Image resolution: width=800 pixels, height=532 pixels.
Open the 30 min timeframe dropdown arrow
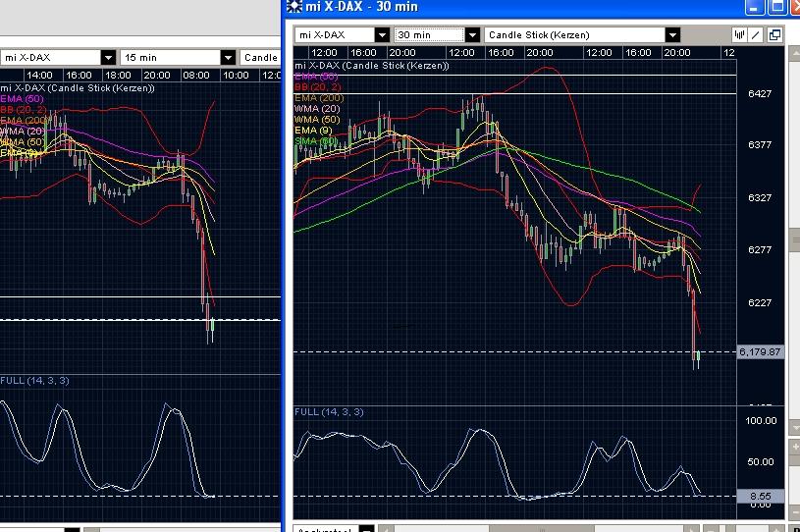tap(473, 34)
